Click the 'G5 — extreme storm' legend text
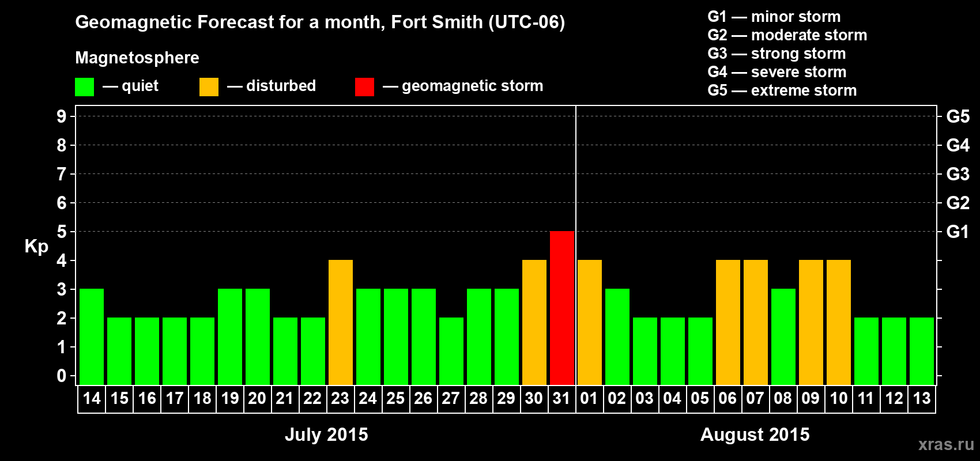Screen dimensions: 980x461 (x=782, y=90)
